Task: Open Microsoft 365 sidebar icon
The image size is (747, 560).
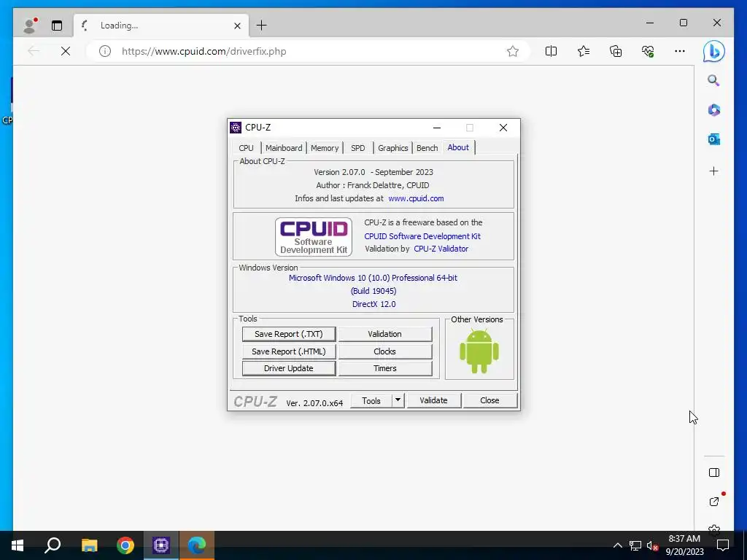Action: click(713, 110)
